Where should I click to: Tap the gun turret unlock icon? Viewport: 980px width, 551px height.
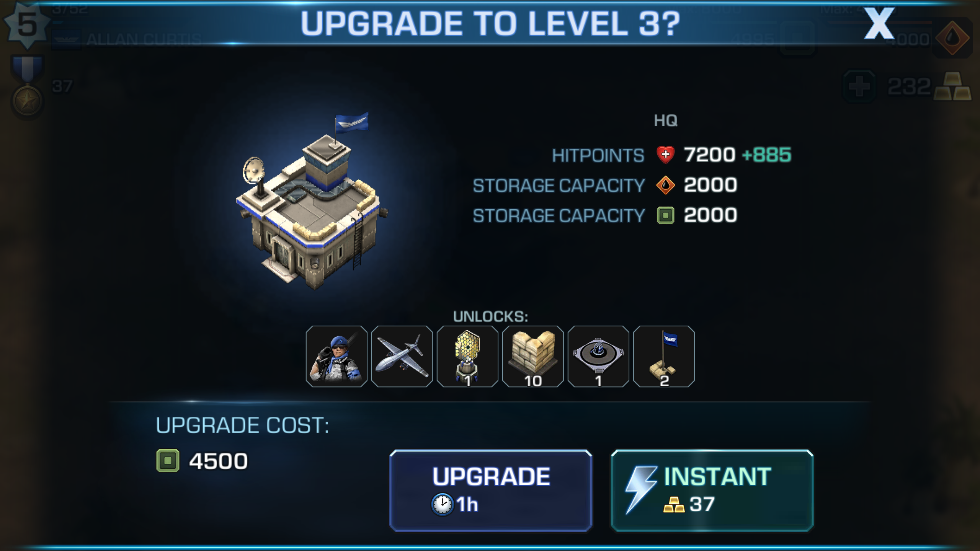tap(598, 356)
